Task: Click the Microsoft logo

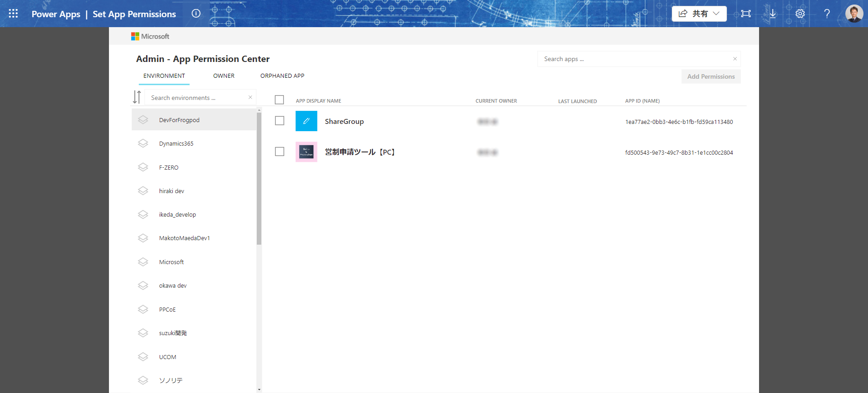Action: click(x=150, y=36)
